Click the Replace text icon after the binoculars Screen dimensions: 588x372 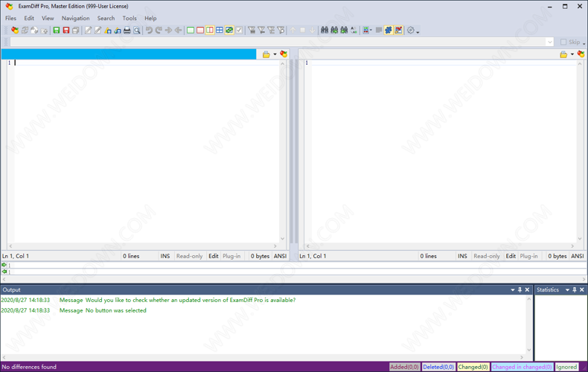coord(354,31)
